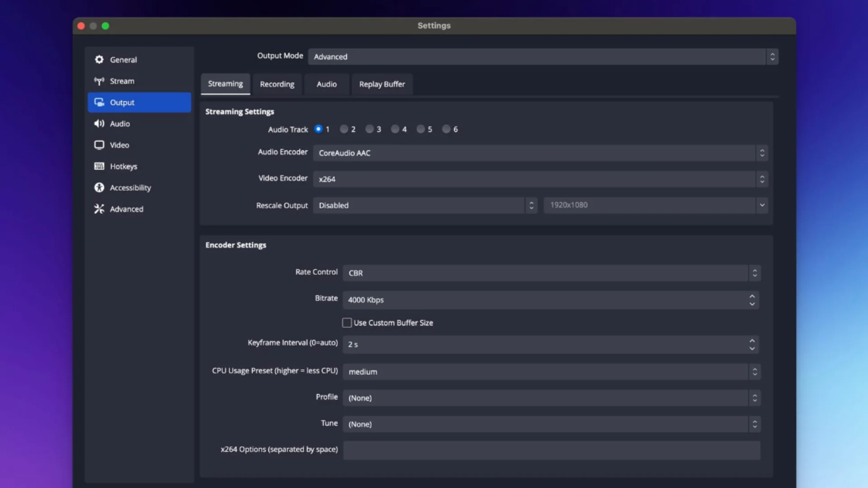
Task: Click the Hotkeys keyboard icon
Action: 99,166
